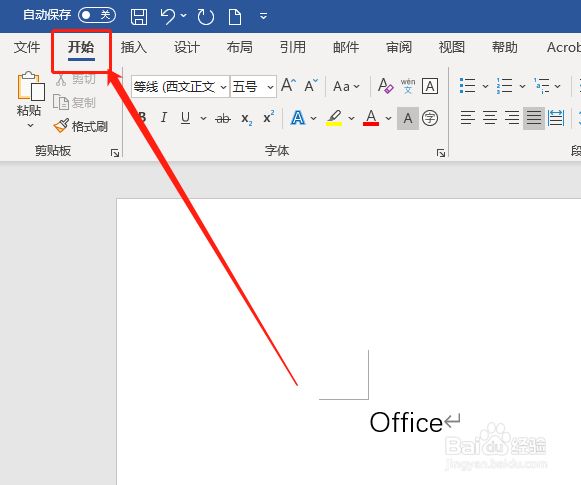Open the Change Case Aa dropdown
Image resolution: width=581 pixels, height=485 pixels.
tap(346, 87)
